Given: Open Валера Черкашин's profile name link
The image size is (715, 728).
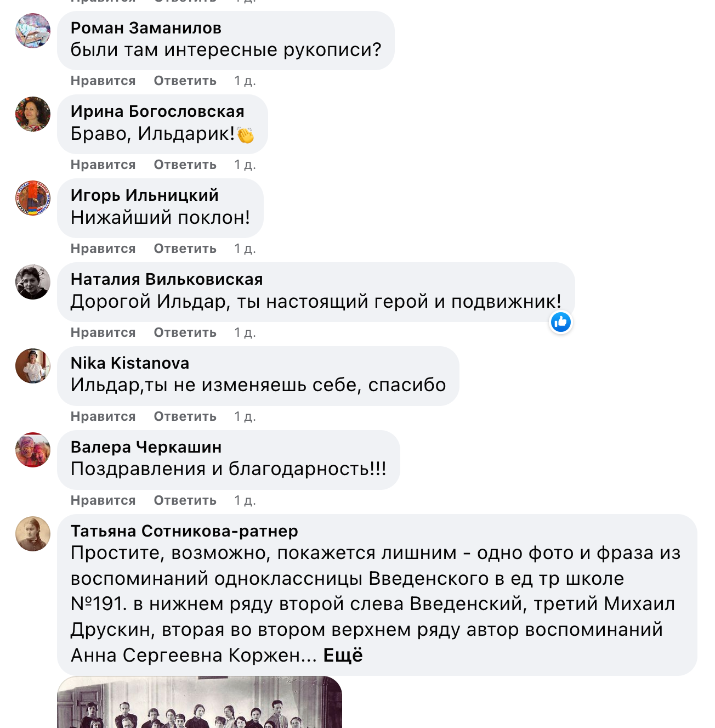Looking at the screenshot, I should 146,447.
